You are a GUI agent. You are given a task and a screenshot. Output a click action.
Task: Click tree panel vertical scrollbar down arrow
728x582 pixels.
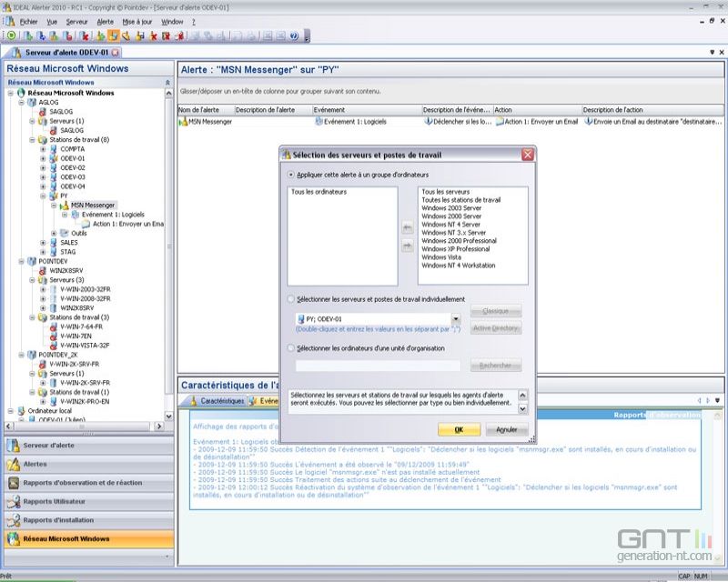(168, 416)
